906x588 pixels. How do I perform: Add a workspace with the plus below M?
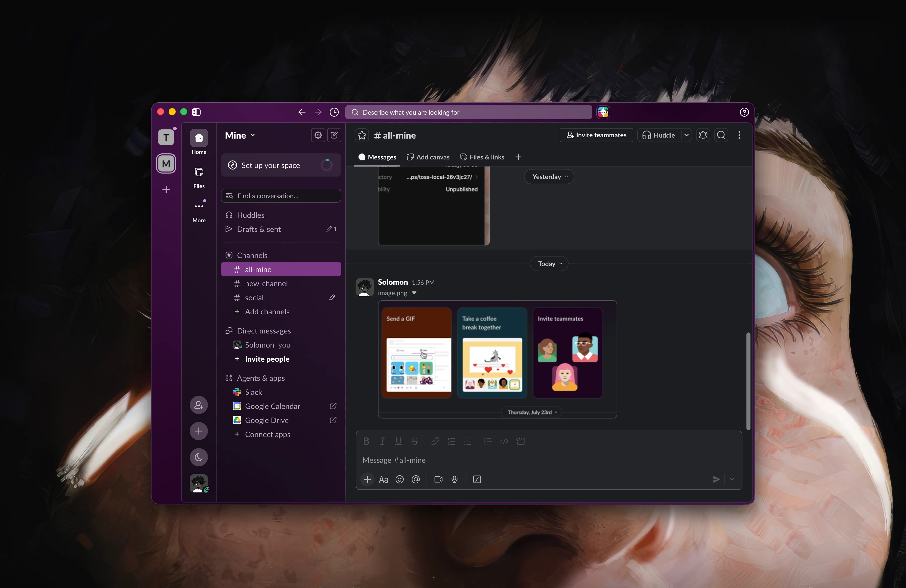tap(166, 189)
